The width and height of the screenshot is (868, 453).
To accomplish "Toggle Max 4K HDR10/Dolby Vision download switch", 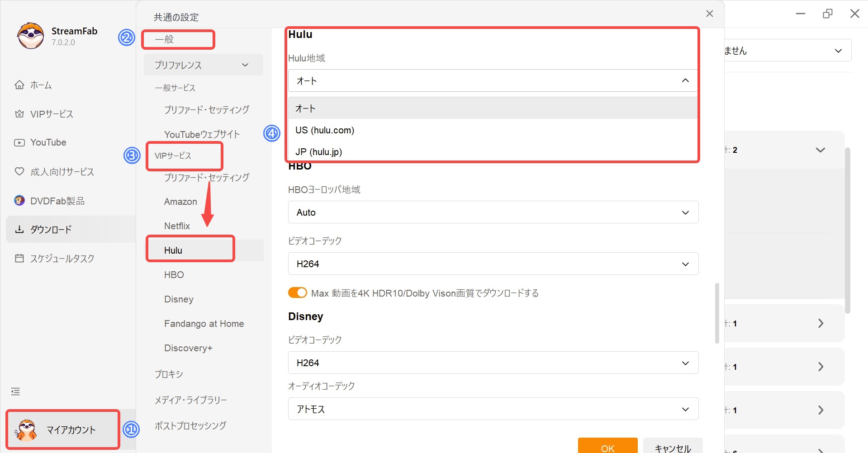I will (298, 293).
